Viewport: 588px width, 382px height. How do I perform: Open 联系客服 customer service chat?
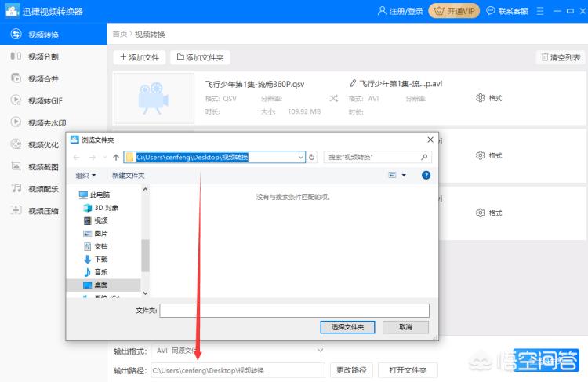coord(507,11)
